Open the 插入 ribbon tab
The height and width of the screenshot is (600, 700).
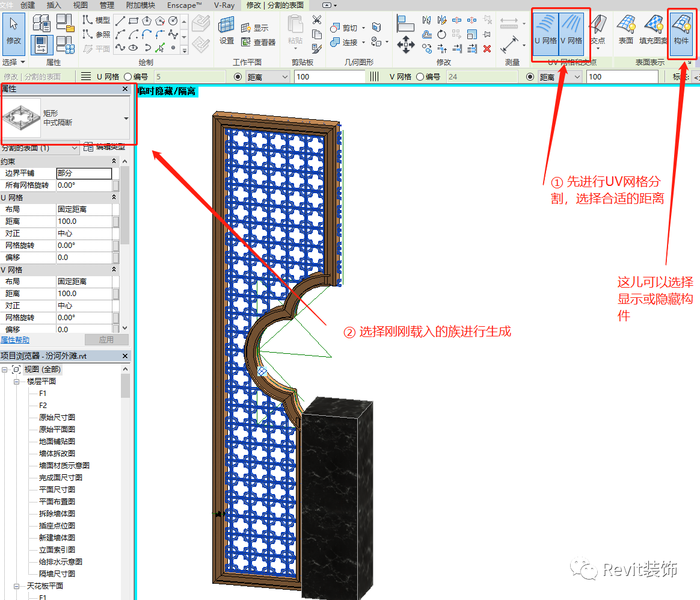click(x=54, y=5)
